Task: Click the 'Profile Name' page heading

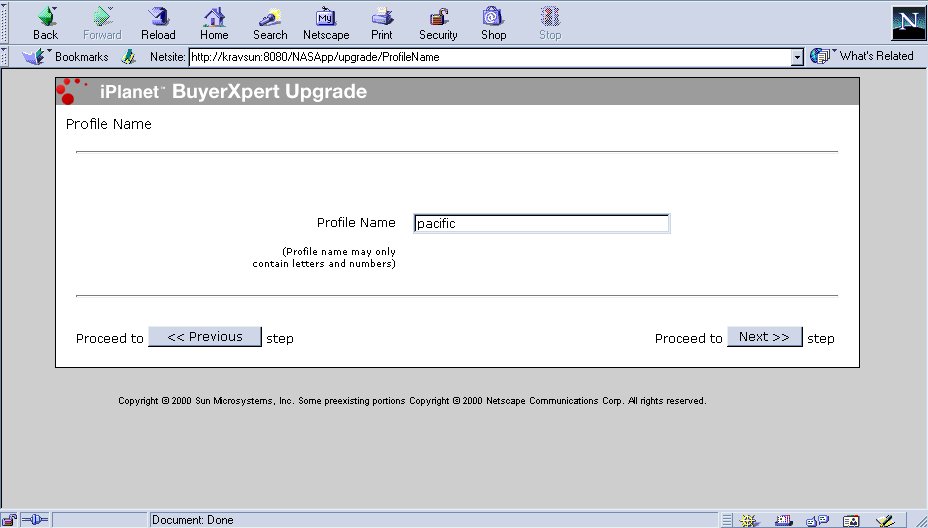Action: [x=109, y=124]
